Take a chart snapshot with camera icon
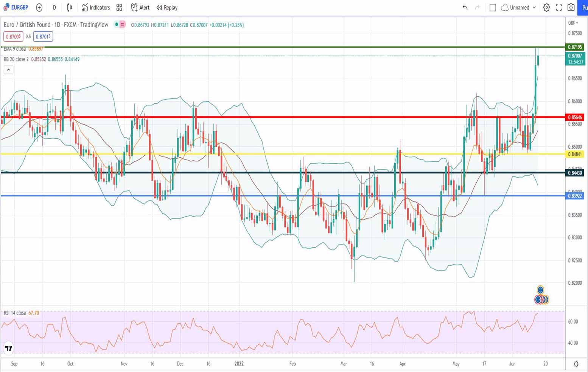 coord(571,8)
